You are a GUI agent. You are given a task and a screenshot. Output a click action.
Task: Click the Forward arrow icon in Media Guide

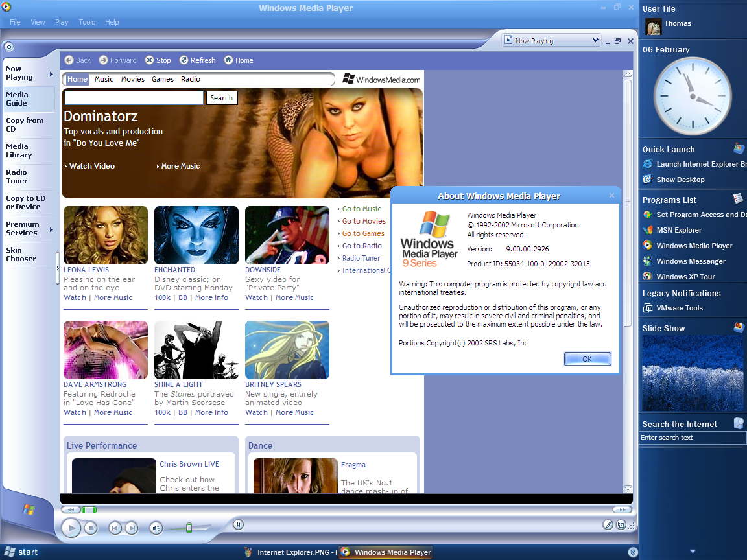coord(103,60)
